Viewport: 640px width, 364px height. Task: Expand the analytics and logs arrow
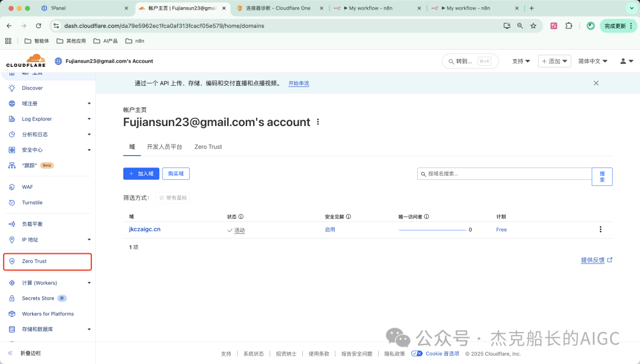pos(89,134)
